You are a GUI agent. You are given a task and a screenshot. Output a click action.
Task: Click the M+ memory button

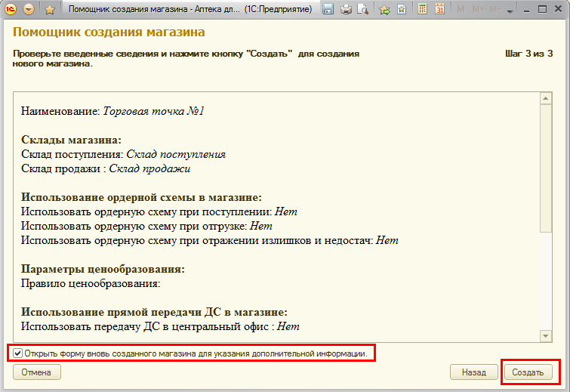pos(477,10)
